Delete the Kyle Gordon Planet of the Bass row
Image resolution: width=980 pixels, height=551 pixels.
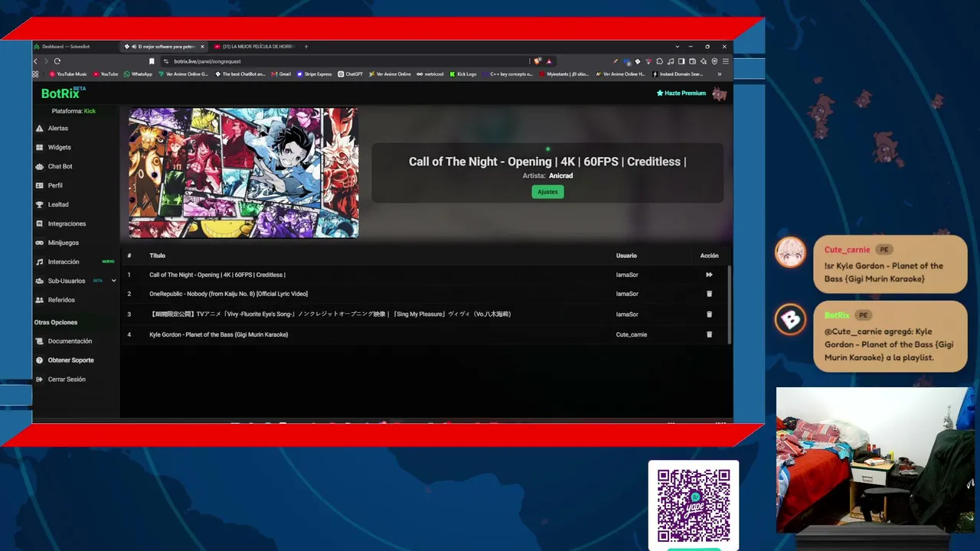point(709,334)
